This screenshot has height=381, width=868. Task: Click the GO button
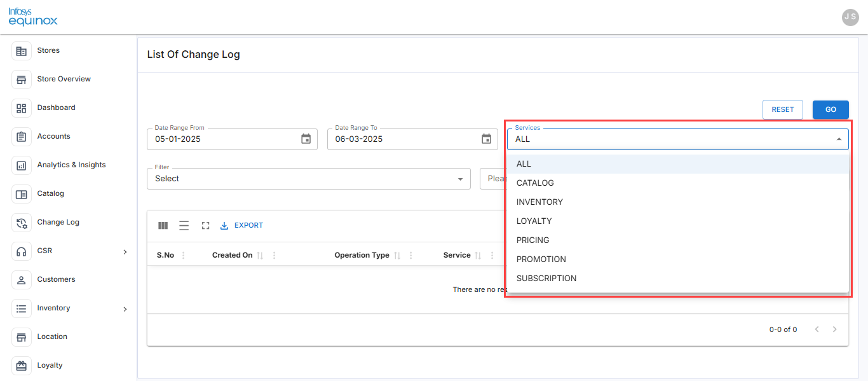831,109
